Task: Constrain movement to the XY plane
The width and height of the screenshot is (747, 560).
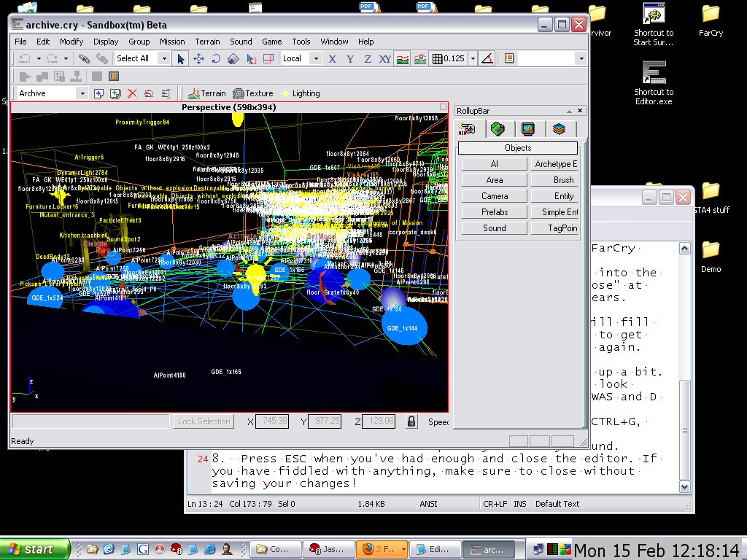Action: pyautogui.click(x=385, y=58)
